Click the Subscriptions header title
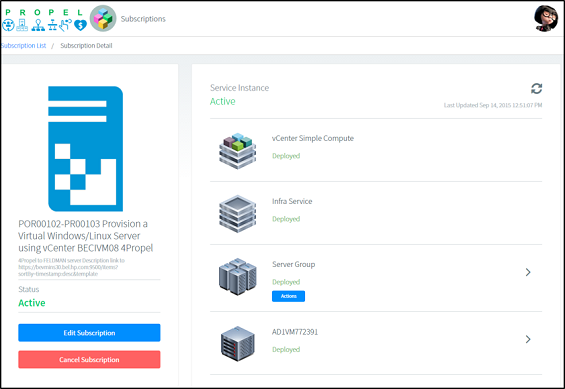This screenshot has width=565, height=389. (x=143, y=19)
